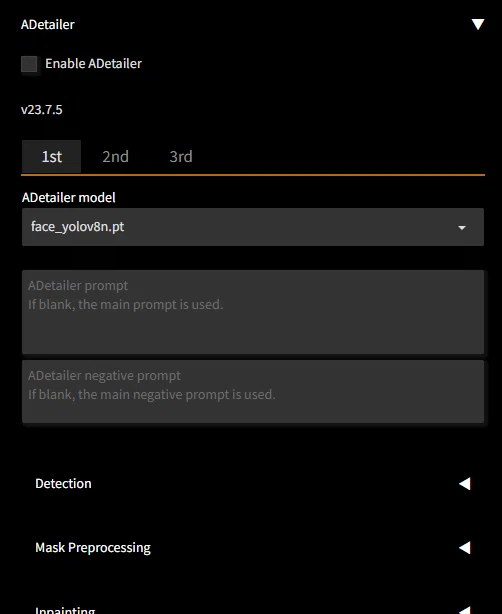Click the Detection section's left-pointing triangle
Screen dimensions: 502x614
(x=465, y=484)
